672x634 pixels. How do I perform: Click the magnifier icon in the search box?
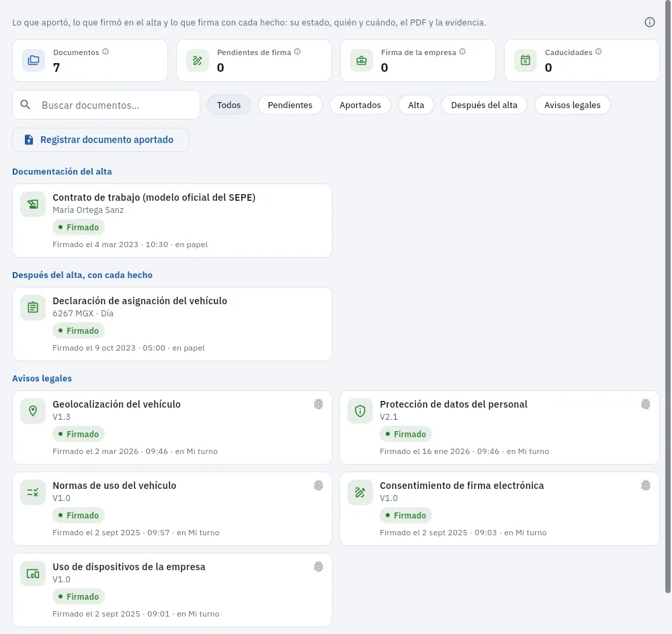pyautogui.click(x=26, y=105)
